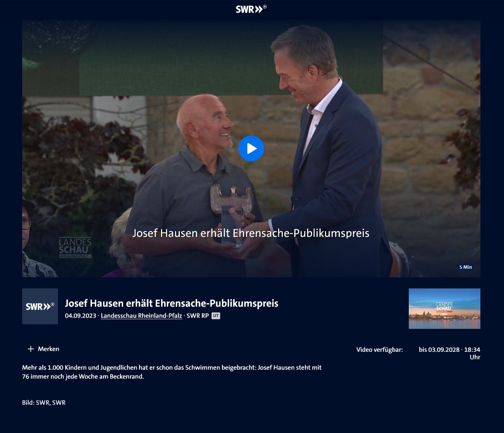Click the Landesschau watermark inside the video

coord(75,247)
